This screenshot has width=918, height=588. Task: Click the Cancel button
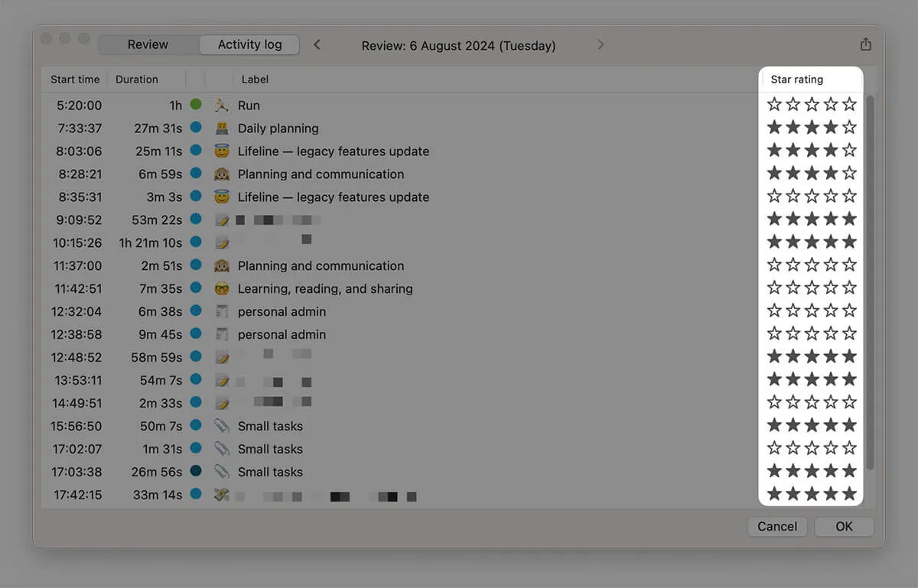click(777, 526)
